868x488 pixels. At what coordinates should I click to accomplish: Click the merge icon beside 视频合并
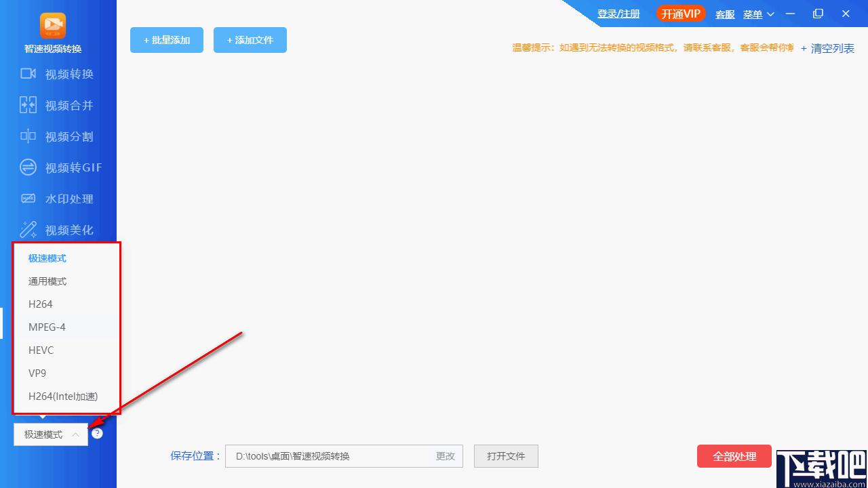click(28, 105)
